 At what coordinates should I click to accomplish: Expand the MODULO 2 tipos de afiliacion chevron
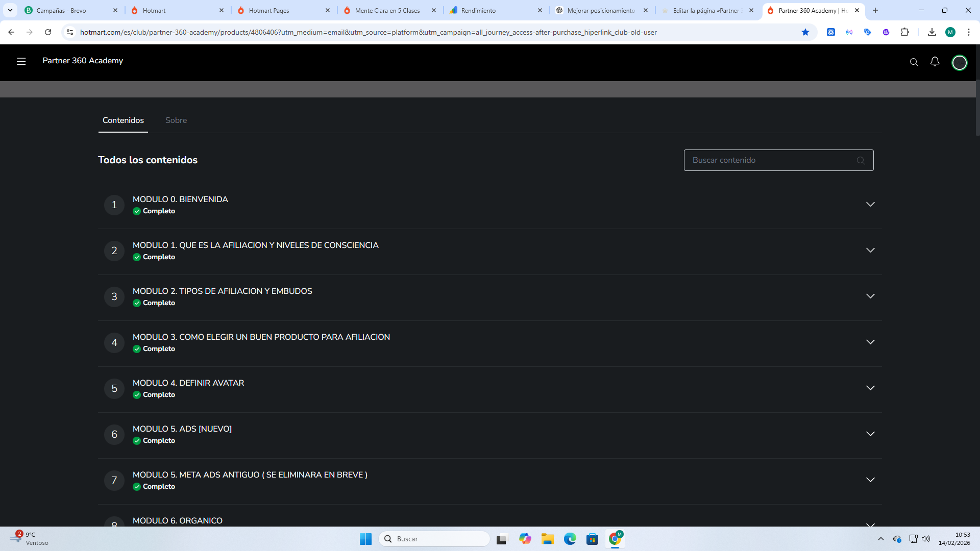pos(870,296)
